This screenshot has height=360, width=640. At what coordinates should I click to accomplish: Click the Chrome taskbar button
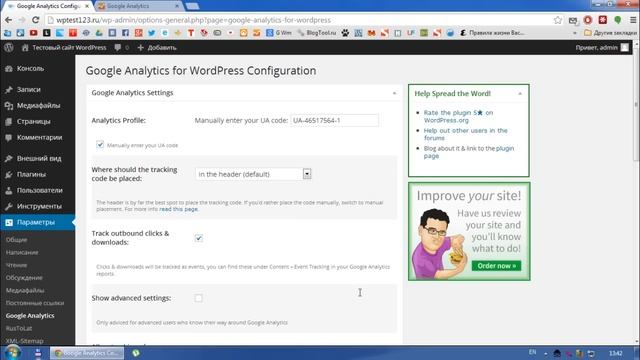[87, 353]
